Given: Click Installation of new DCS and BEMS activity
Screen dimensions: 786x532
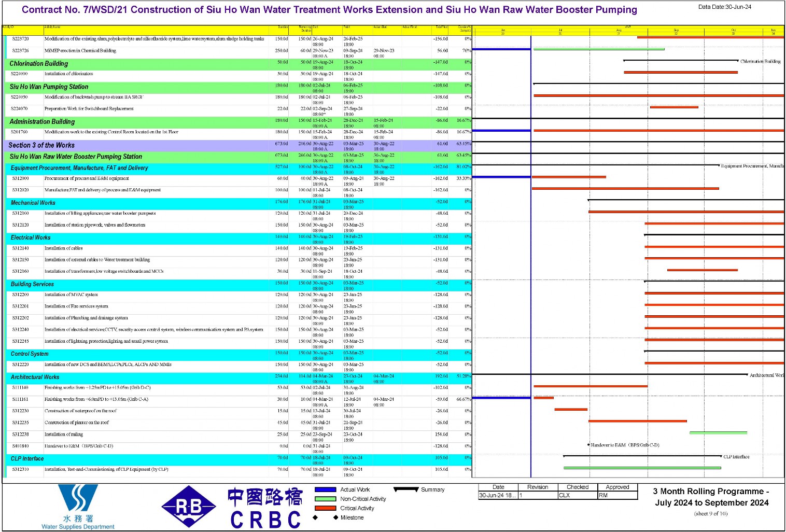Looking at the screenshot, I should [x=108, y=365].
